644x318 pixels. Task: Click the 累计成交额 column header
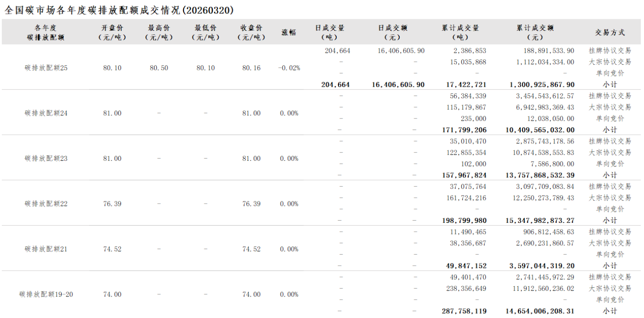pyautogui.click(x=535, y=33)
